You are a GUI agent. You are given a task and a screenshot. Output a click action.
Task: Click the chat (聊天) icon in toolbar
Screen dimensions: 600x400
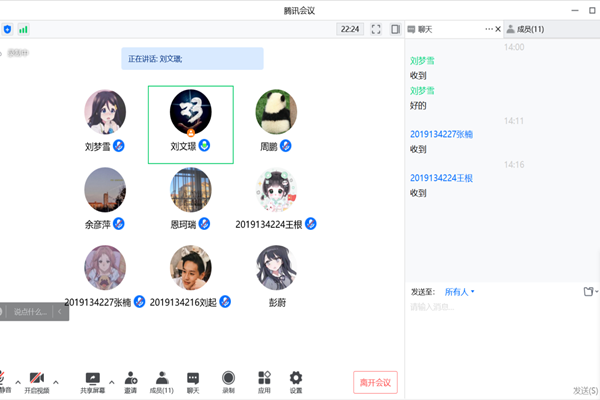click(193, 380)
